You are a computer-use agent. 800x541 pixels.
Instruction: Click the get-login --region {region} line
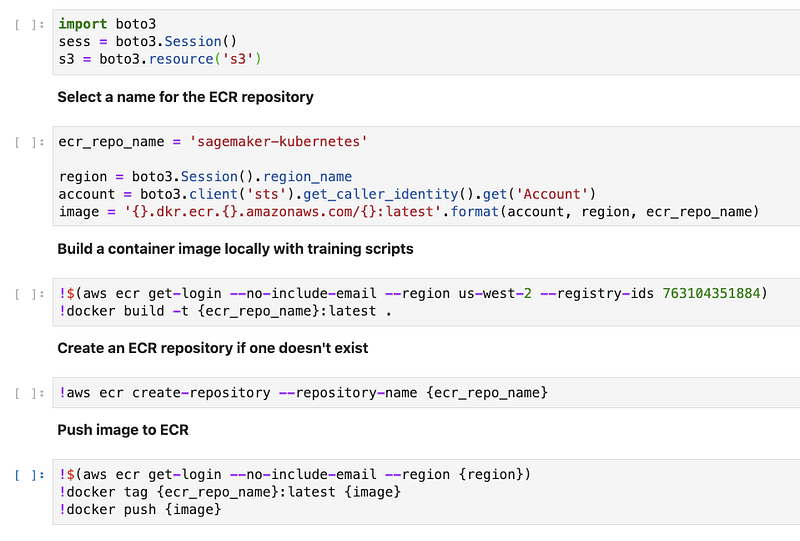[x=296, y=474]
